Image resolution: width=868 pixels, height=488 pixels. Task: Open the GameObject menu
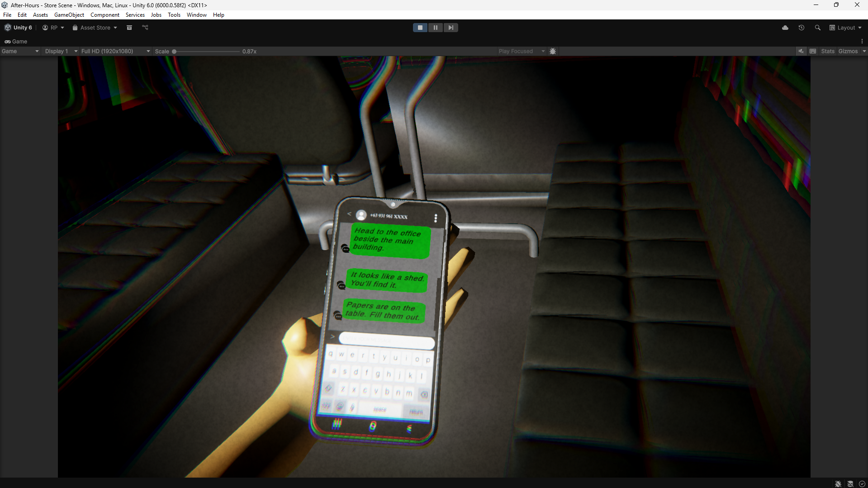(x=69, y=15)
